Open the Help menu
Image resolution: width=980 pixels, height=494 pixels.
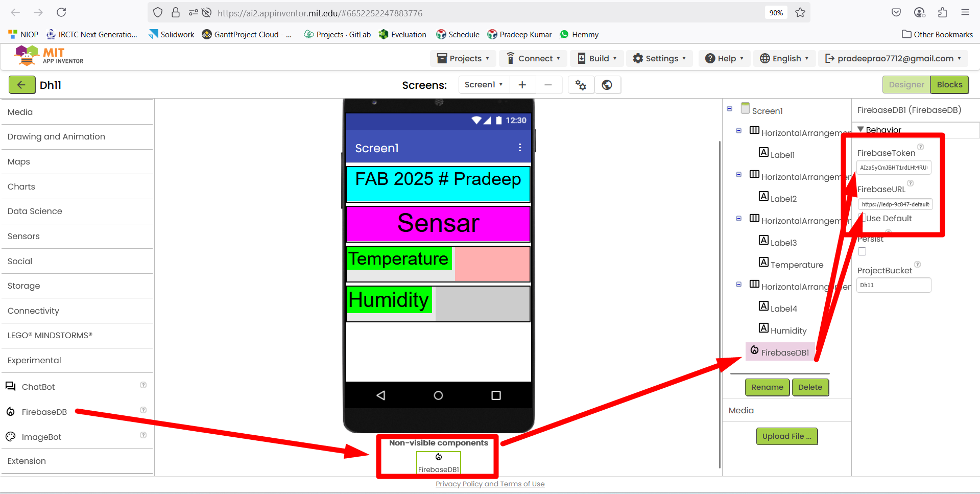click(724, 58)
